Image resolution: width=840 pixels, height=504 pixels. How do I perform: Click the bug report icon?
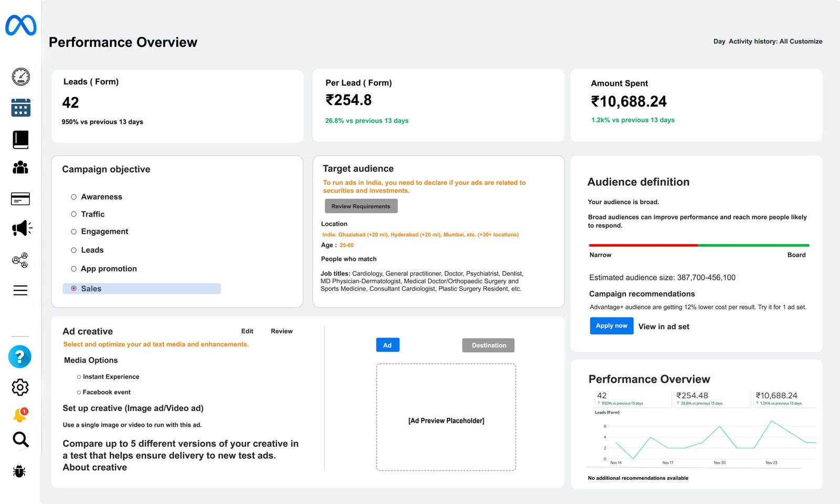19,471
